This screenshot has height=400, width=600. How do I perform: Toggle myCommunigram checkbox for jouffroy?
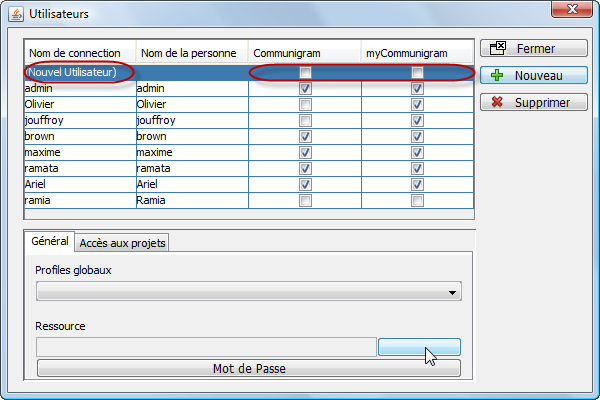pyautogui.click(x=417, y=121)
